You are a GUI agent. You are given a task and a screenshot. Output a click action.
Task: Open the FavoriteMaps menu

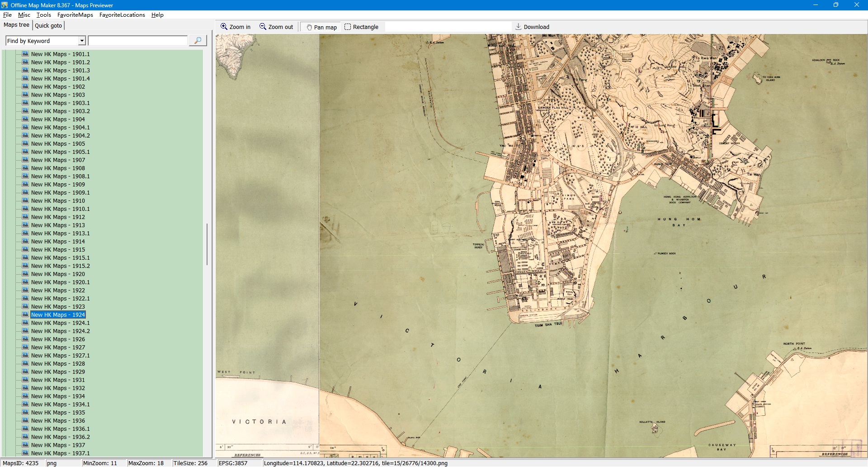click(75, 15)
